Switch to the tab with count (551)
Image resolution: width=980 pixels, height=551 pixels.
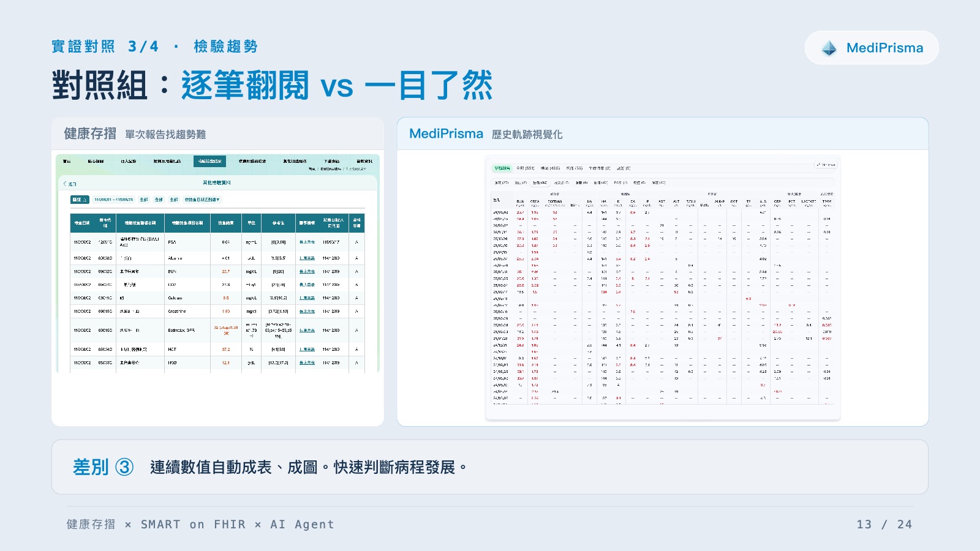pos(526,168)
